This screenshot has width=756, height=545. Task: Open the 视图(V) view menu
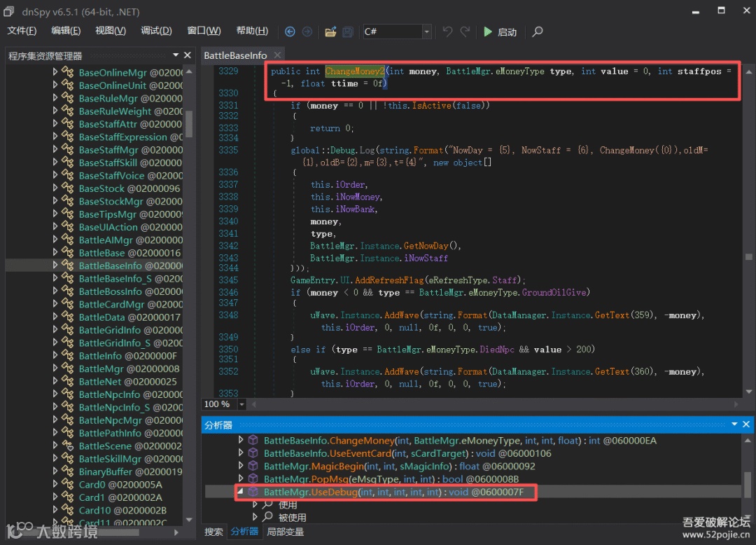[111, 31]
